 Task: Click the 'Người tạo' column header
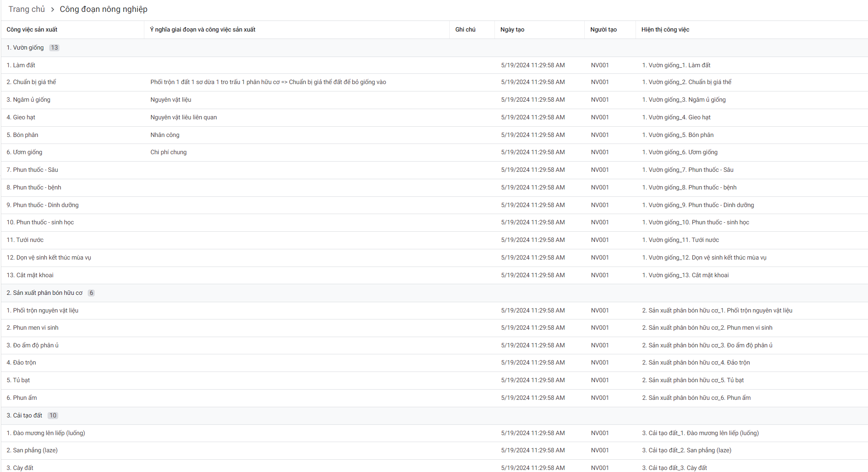603,30
